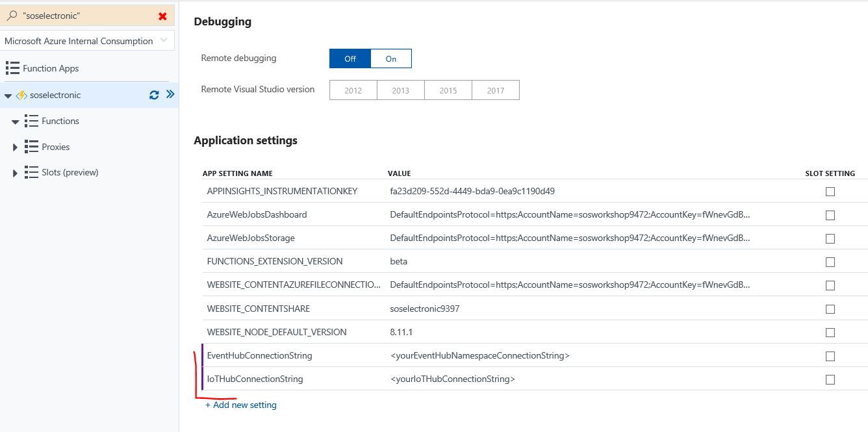This screenshot has width=868, height=432.
Task: Click the Functions list icon
Action: point(31,121)
